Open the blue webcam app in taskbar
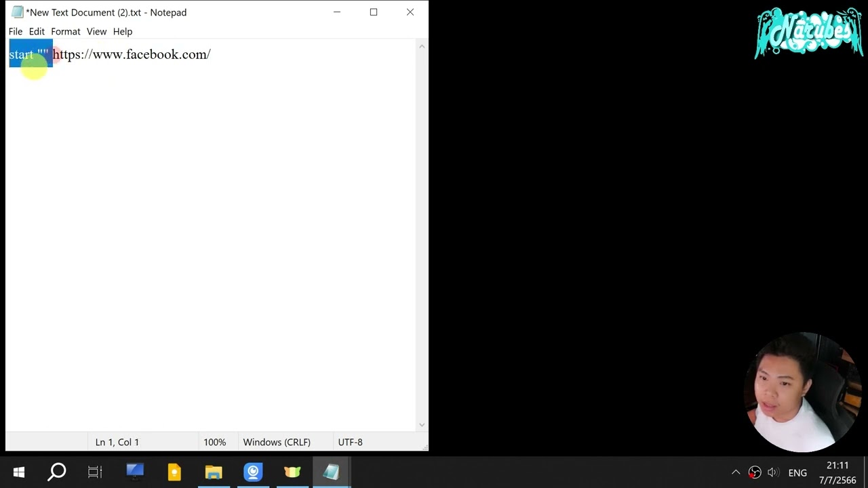 click(253, 472)
